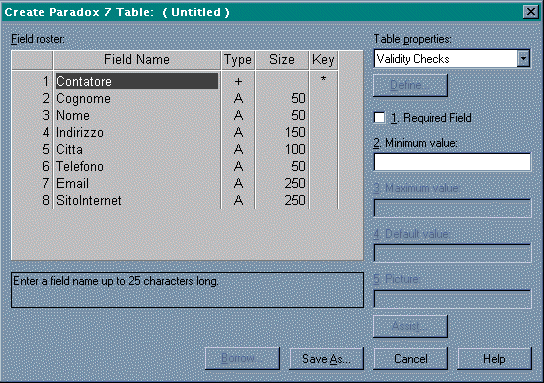Click the Type cell of Telefono row
544x383 pixels.
[238, 167]
